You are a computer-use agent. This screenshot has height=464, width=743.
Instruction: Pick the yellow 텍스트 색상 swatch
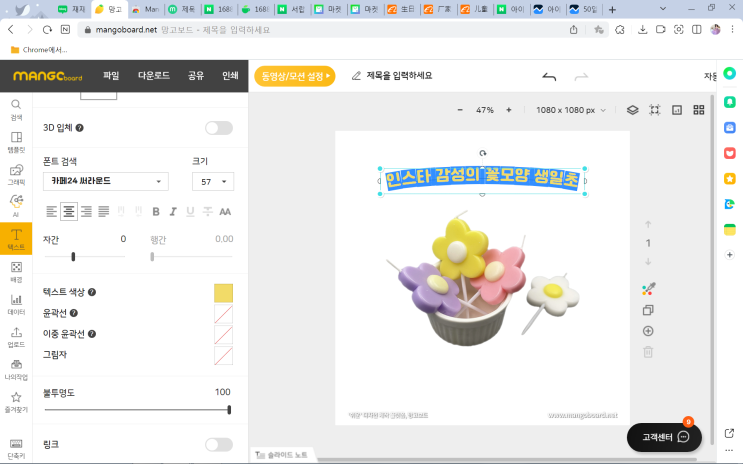pyautogui.click(x=223, y=293)
